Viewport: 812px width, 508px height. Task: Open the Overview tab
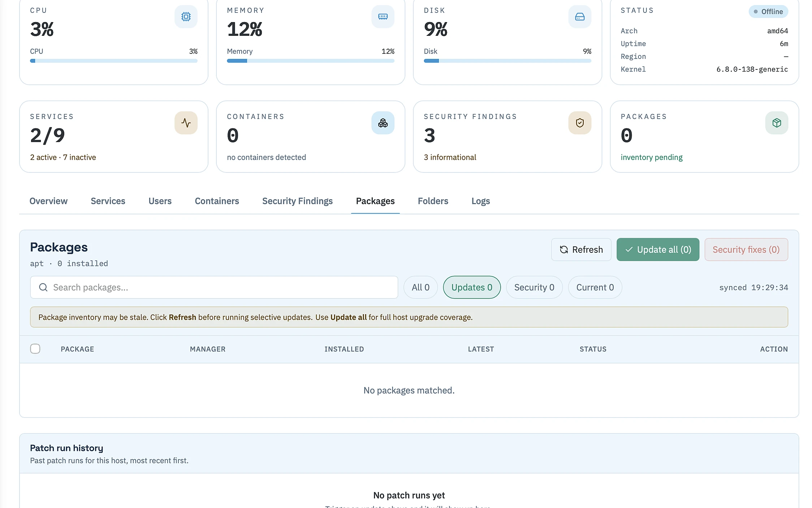point(48,201)
